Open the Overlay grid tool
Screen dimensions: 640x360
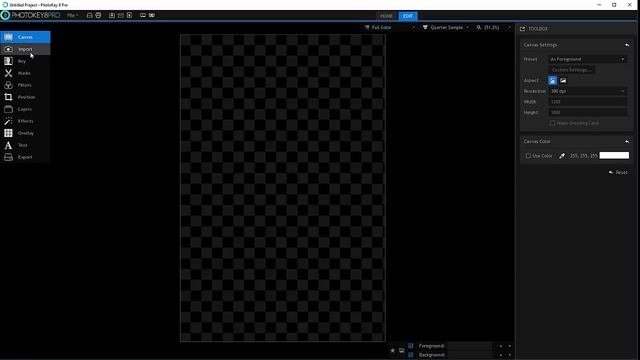click(25, 133)
